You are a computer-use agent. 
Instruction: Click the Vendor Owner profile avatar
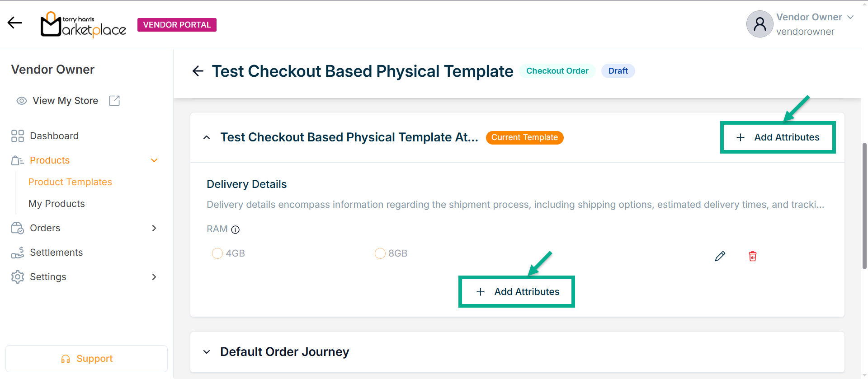(x=759, y=24)
